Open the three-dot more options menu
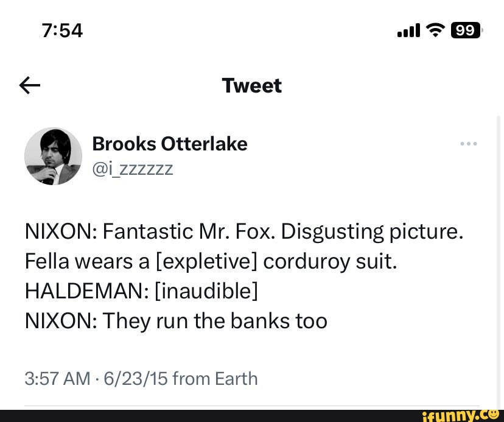Image resolution: width=504 pixels, height=422 pixels. click(468, 144)
